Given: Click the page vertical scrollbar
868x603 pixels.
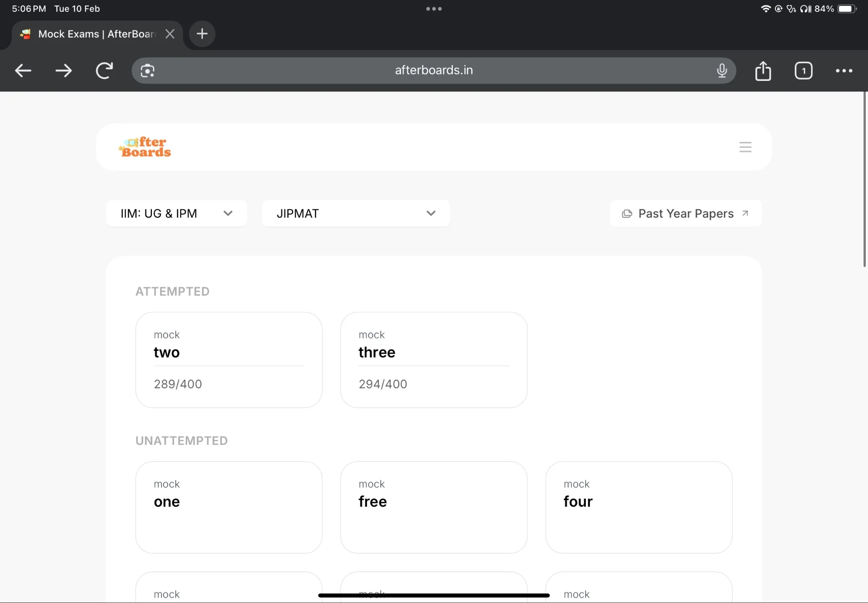Looking at the screenshot, I should click(865, 179).
